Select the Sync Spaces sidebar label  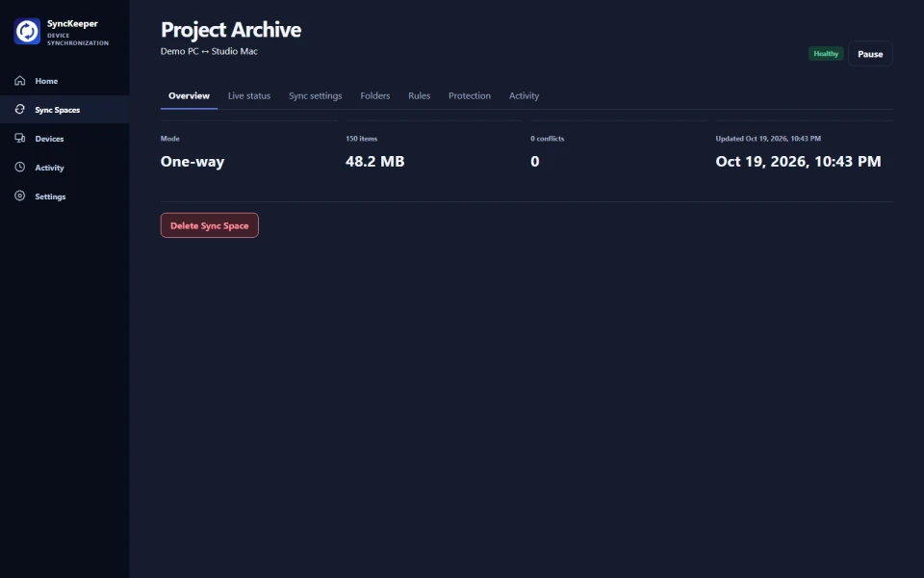pyautogui.click(x=57, y=110)
